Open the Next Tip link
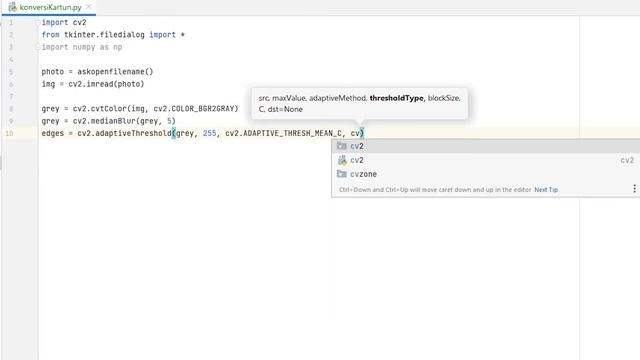This screenshot has height=360, width=640. coord(546,190)
